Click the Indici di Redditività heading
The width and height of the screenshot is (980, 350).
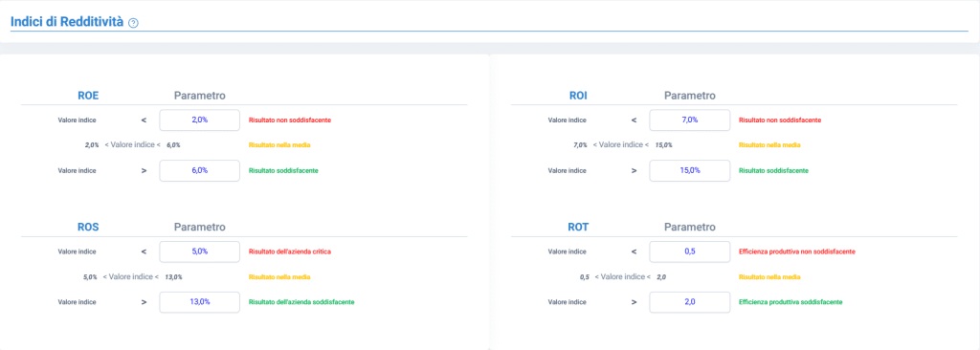tap(67, 22)
